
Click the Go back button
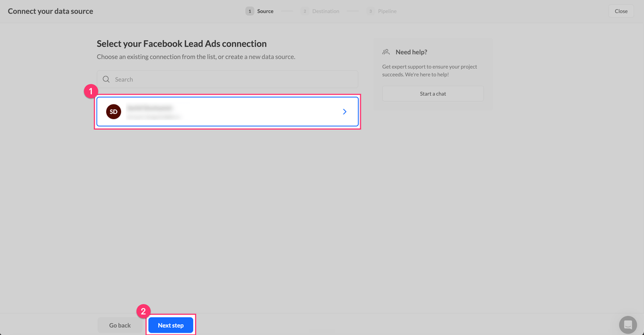click(120, 325)
